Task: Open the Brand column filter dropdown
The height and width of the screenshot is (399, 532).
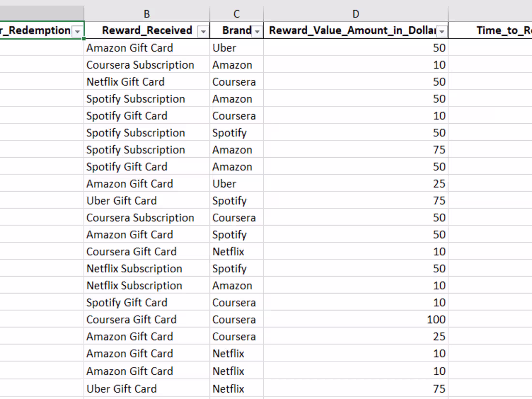Action: click(257, 31)
